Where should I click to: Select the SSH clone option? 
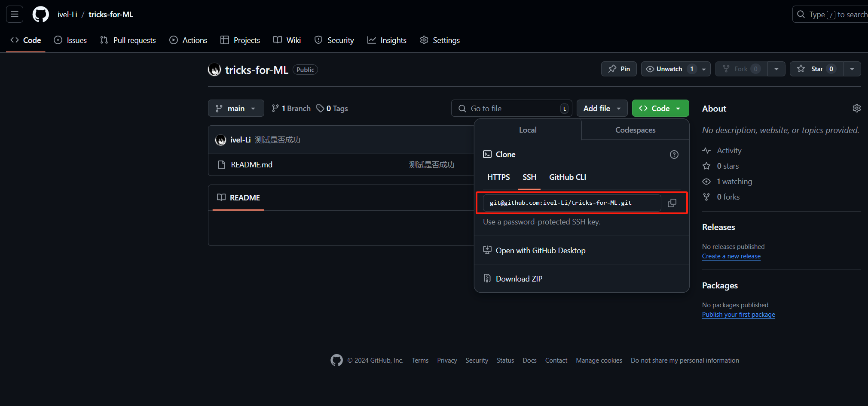coord(529,177)
